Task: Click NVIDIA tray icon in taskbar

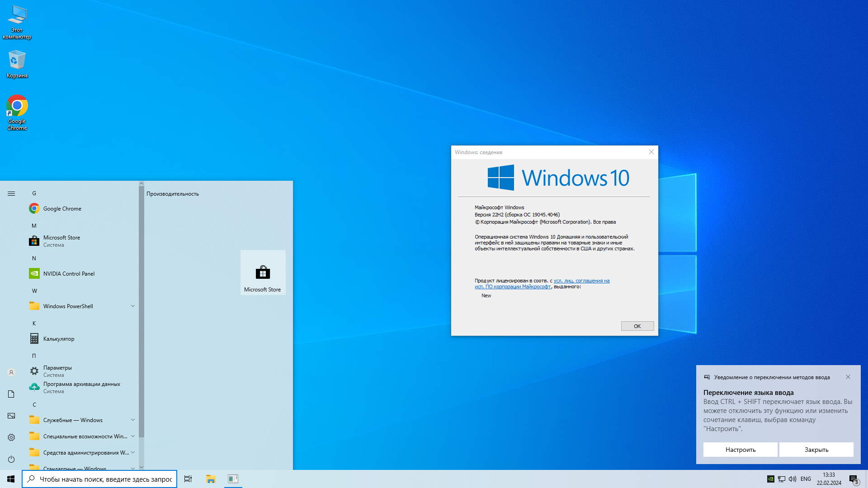Action: click(x=771, y=479)
